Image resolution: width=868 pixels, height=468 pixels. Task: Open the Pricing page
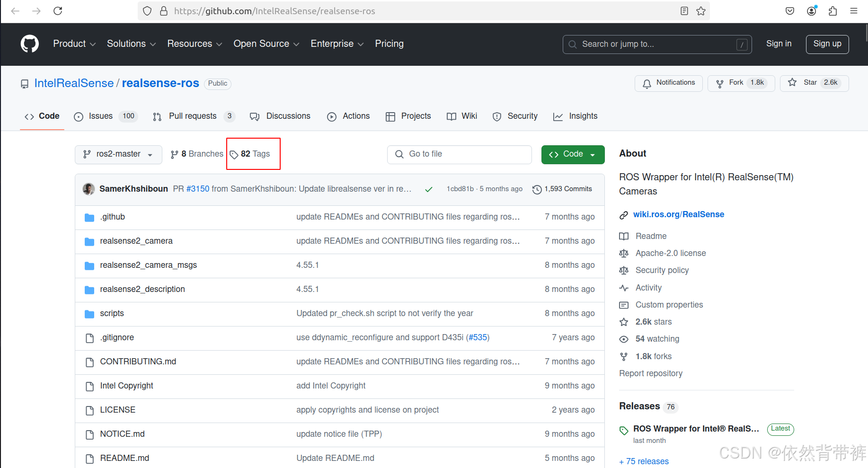click(389, 44)
